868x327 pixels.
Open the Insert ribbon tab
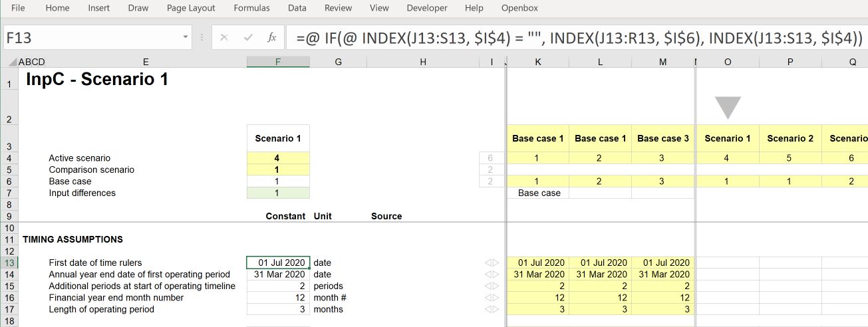point(99,8)
